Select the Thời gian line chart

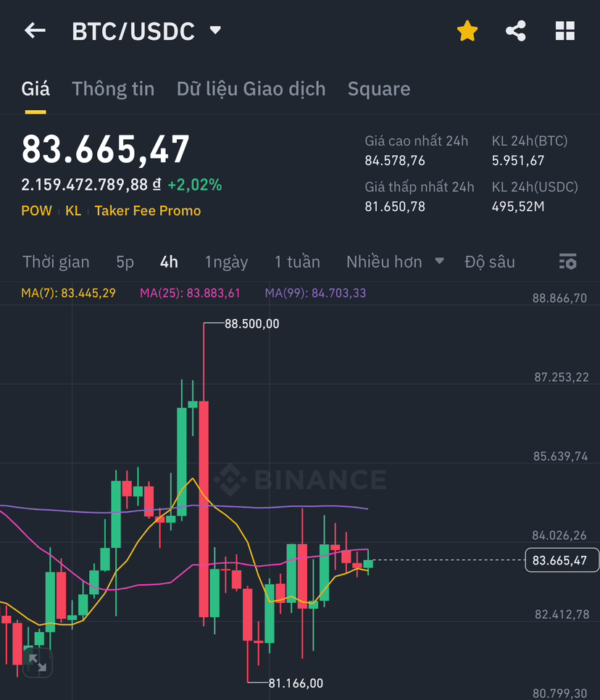click(56, 262)
